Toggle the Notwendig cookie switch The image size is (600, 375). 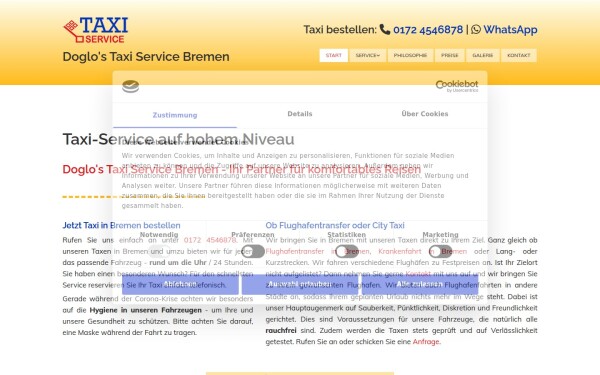(159, 251)
